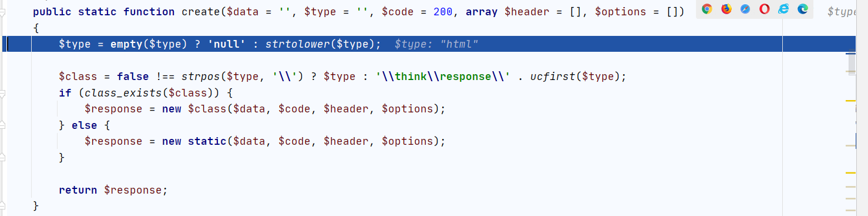Viewport: 868px width, 216px height.
Task: Place cursor on the create function name
Action: (x=199, y=12)
